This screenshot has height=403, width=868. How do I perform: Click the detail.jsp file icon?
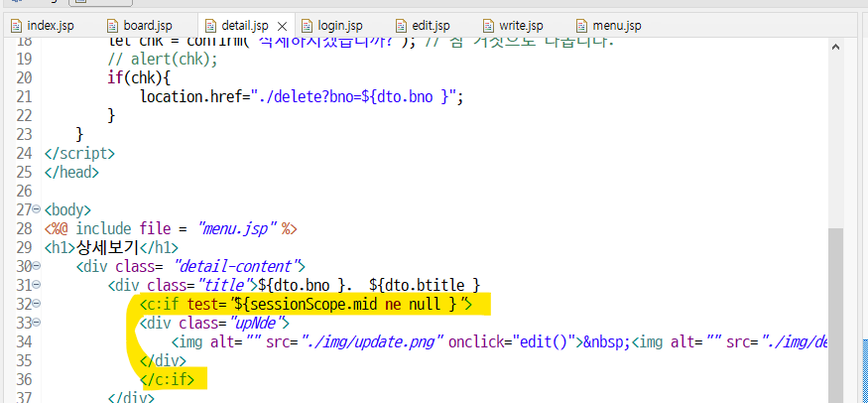click(x=210, y=26)
